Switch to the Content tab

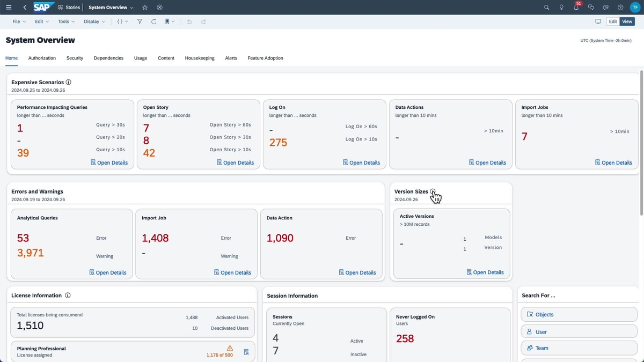pyautogui.click(x=166, y=58)
